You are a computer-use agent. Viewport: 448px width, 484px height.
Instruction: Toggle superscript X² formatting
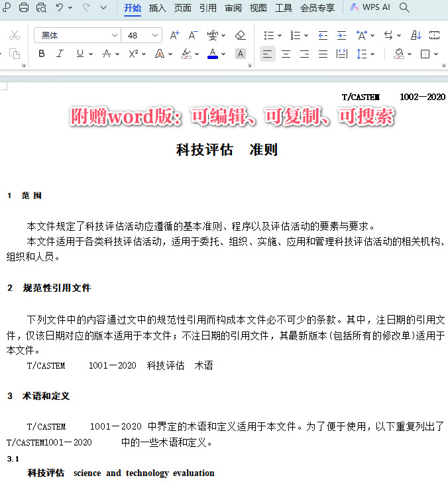[133, 54]
